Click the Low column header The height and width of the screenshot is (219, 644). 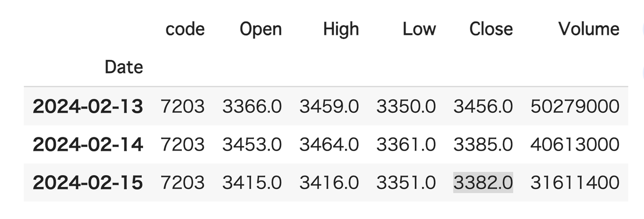[419, 29]
